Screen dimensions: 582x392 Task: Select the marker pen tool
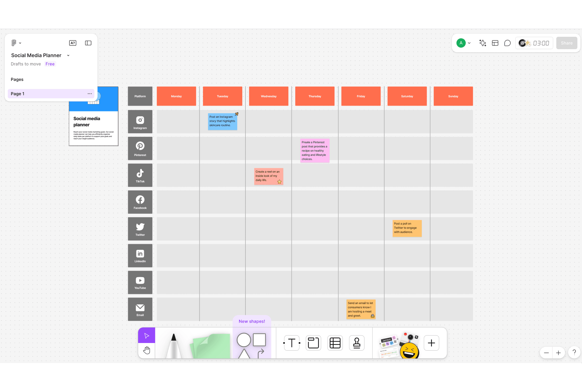pyautogui.click(x=174, y=345)
